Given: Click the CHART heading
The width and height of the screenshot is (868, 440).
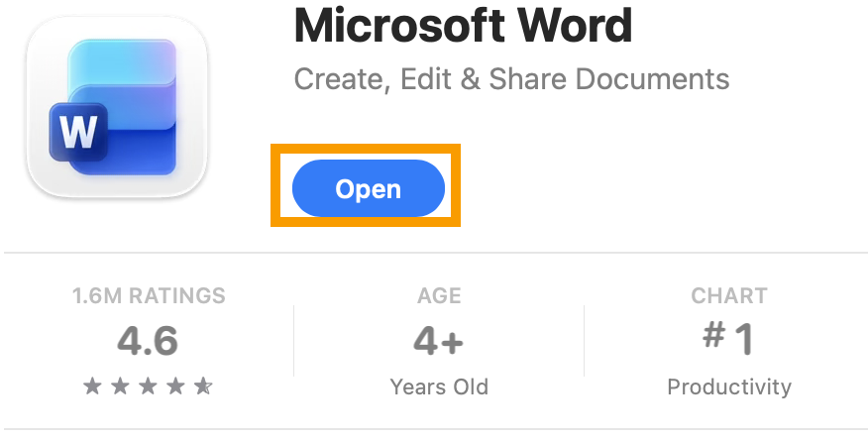Looking at the screenshot, I should (x=729, y=295).
